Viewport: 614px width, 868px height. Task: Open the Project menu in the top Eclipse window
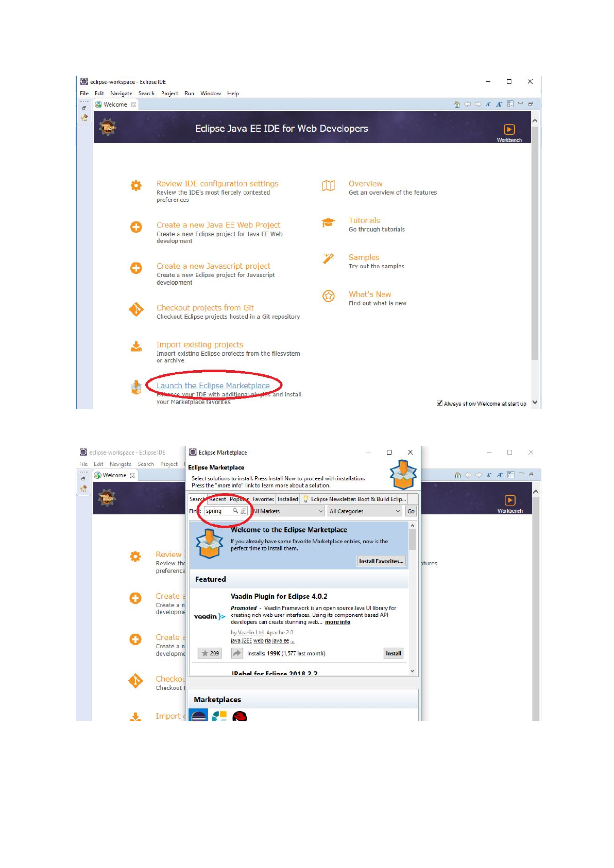169,94
